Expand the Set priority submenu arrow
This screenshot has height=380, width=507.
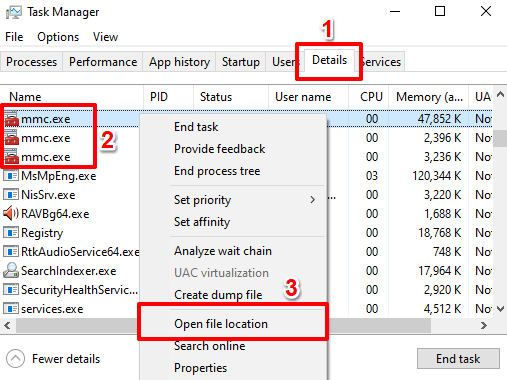click(312, 200)
